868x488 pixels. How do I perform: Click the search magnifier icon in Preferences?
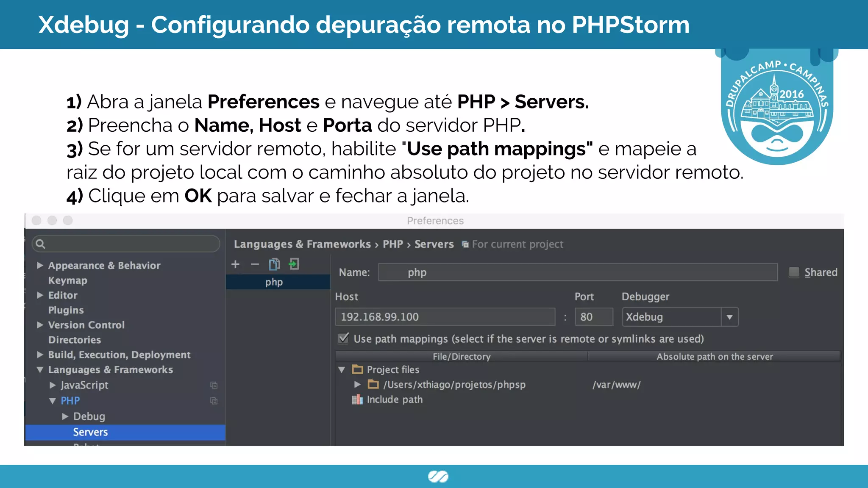coord(41,244)
